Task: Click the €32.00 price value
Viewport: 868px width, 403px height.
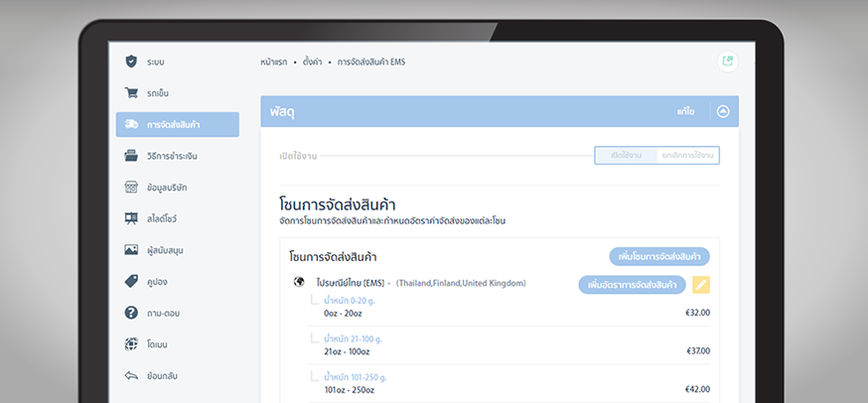Action: click(x=697, y=313)
